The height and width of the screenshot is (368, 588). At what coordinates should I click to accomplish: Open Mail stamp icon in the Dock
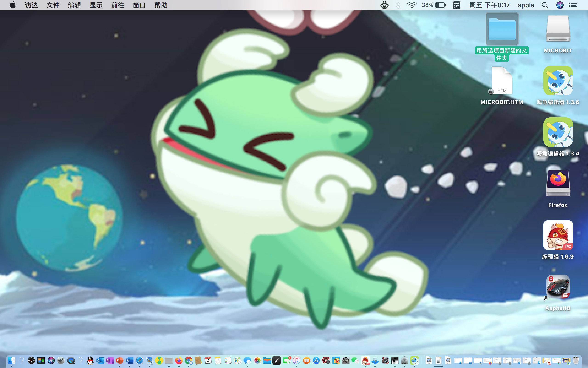[x=149, y=360]
